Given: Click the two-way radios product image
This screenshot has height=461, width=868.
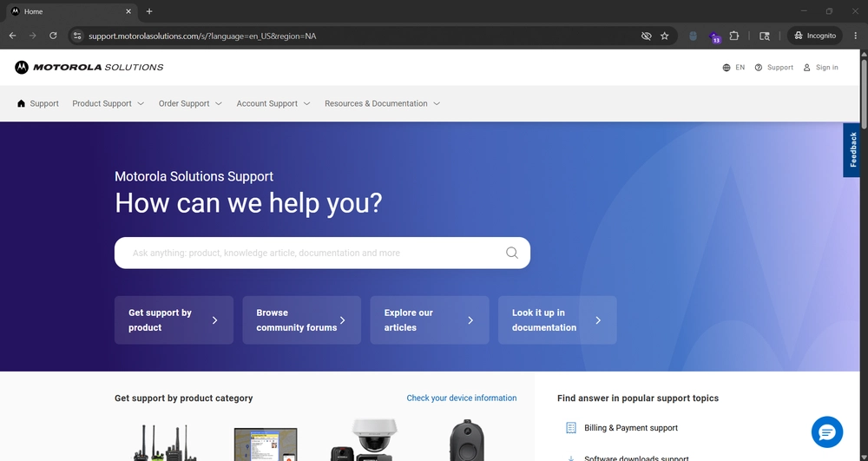Looking at the screenshot, I should (164, 443).
